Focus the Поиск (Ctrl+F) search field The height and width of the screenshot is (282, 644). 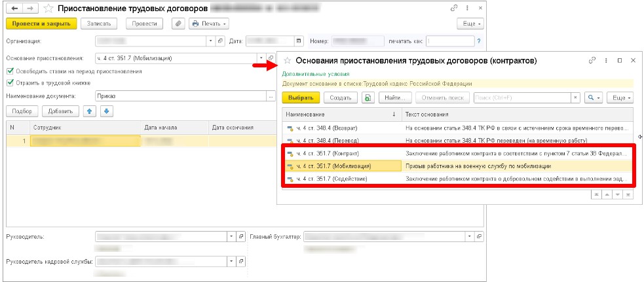[x=522, y=97]
